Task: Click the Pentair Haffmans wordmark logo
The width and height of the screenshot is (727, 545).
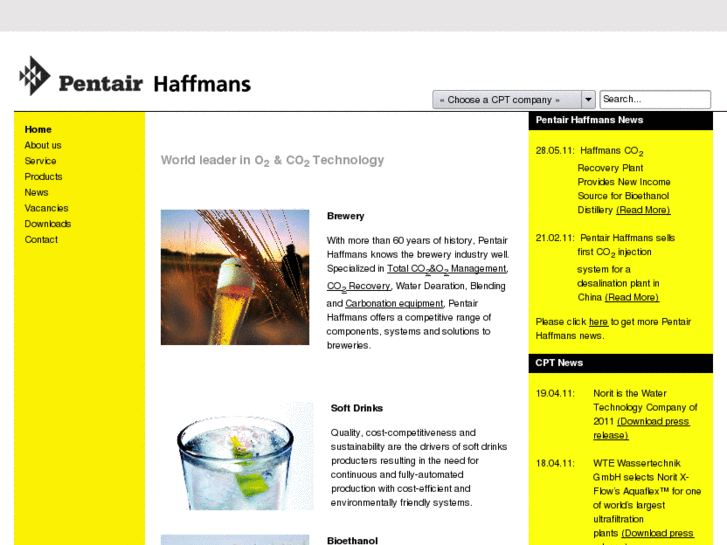Action: tap(155, 84)
